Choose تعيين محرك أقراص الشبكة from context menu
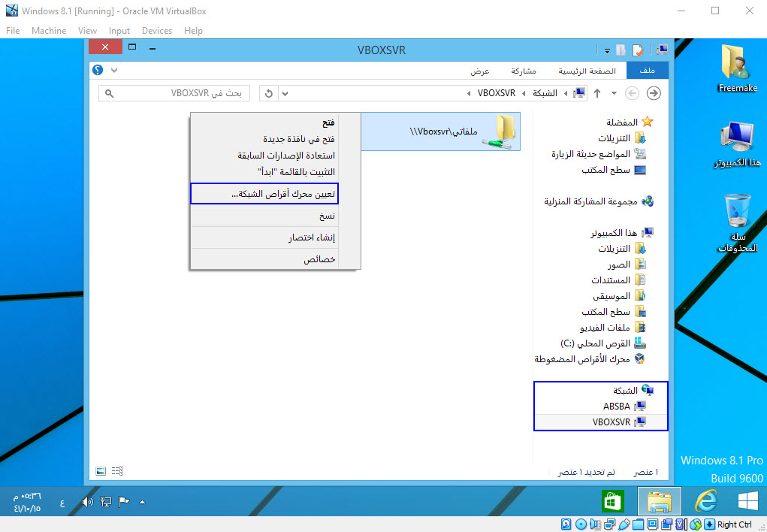767x532 pixels. click(x=264, y=194)
